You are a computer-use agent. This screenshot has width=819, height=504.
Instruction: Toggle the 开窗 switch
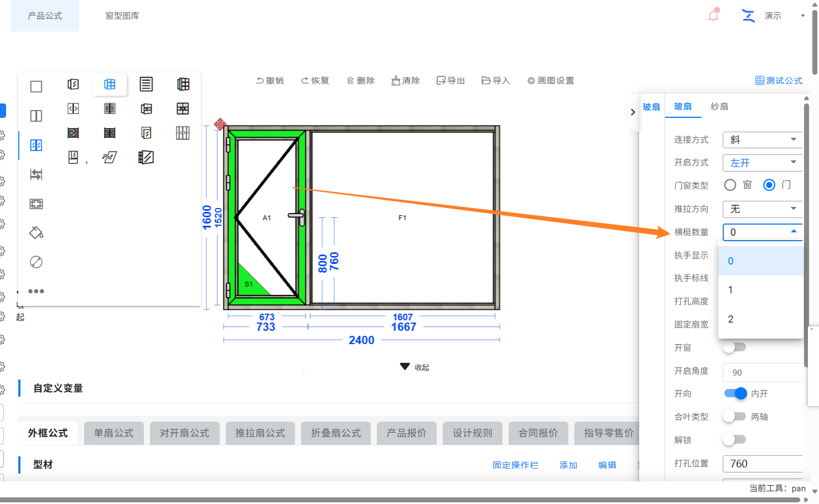734,347
